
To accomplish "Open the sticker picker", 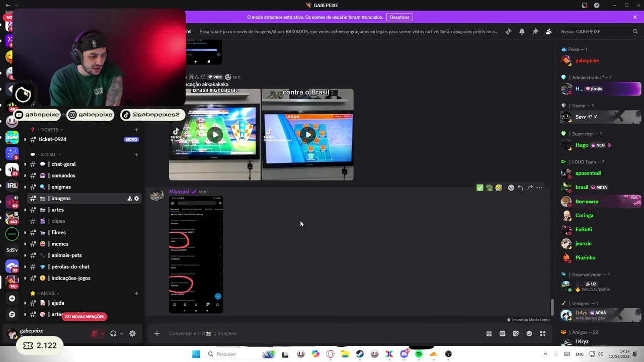I will coord(516,333).
